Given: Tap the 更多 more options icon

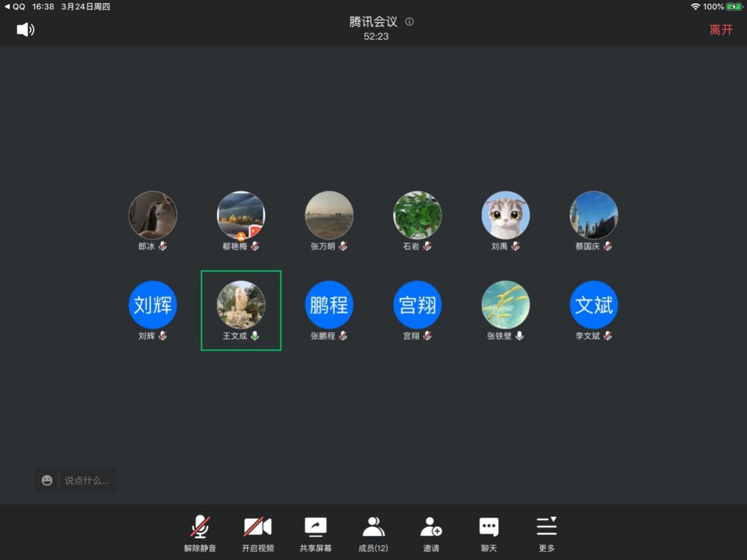Looking at the screenshot, I should (547, 527).
